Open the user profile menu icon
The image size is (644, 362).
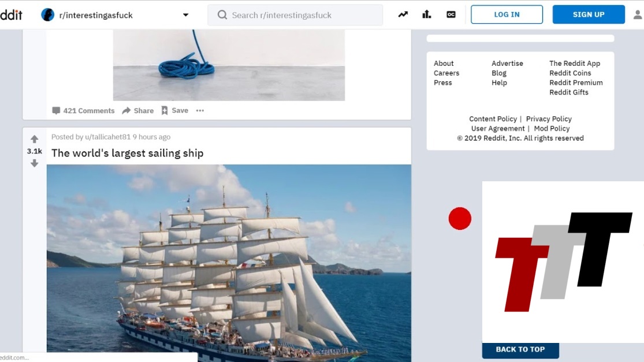point(637,15)
